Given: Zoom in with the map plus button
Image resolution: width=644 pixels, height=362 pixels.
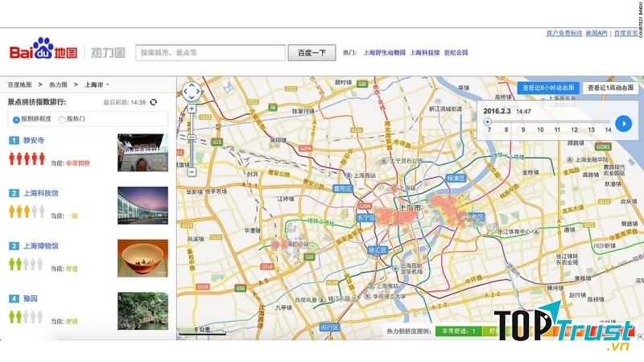Looking at the screenshot, I should pos(192,109).
